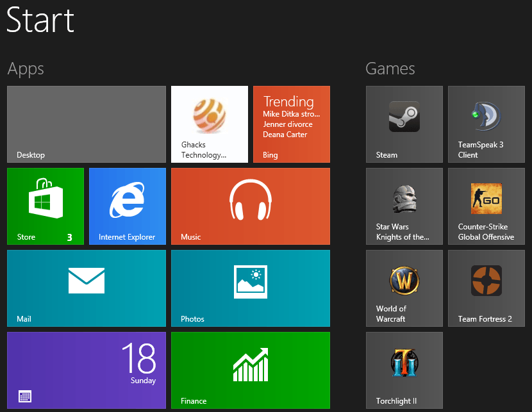Open the Windows Store tile

coord(45,206)
